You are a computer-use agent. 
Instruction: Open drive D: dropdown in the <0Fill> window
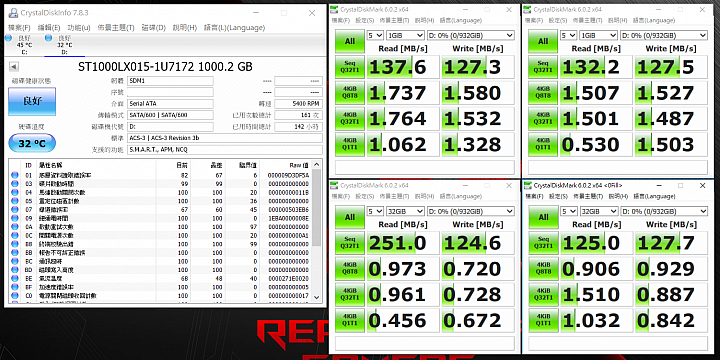[664, 211]
